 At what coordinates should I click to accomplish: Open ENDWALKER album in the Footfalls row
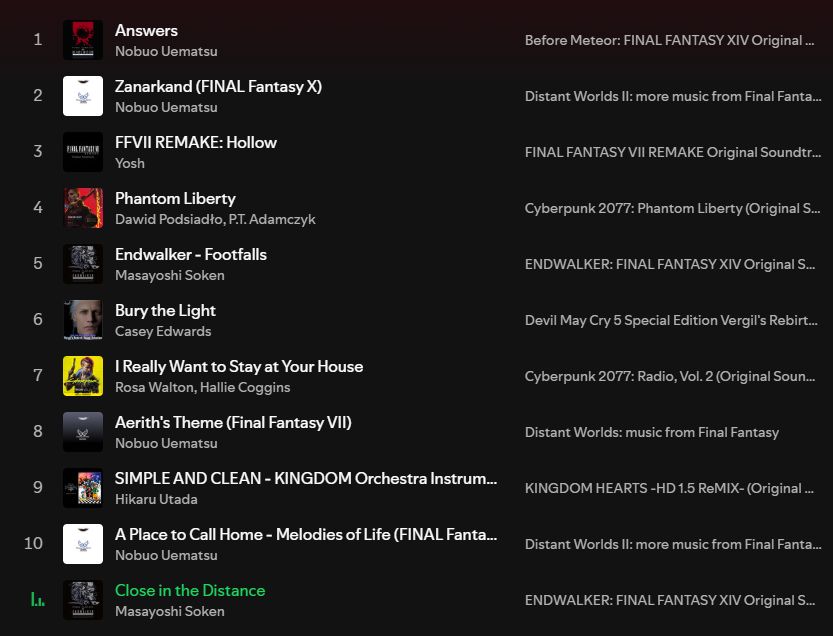[x=669, y=264]
